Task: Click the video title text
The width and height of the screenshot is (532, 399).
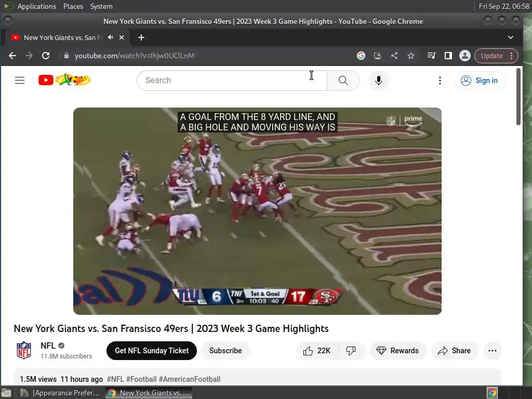Action: pyautogui.click(x=171, y=328)
